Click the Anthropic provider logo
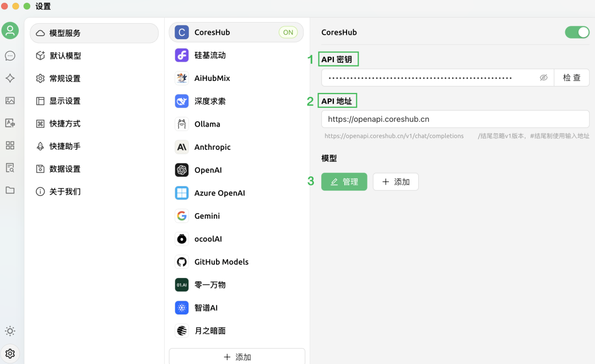This screenshot has width=595, height=364. (182, 147)
